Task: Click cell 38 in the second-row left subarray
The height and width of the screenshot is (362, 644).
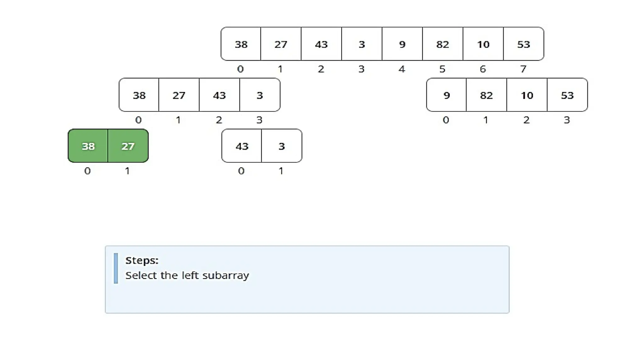Action: click(x=139, y=95)
